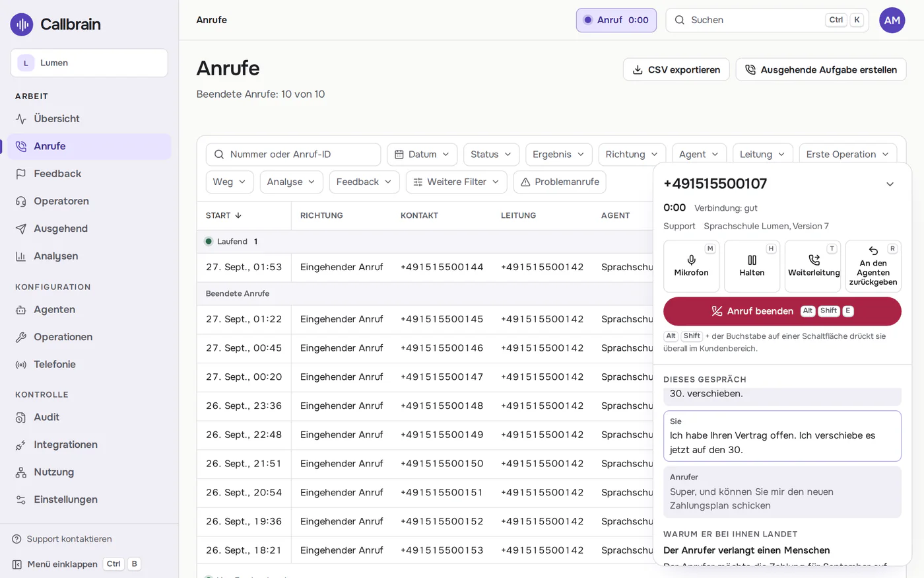924x578 pixels.
Task: Click An den Agenten zurückgeben button
Action: 873,266
